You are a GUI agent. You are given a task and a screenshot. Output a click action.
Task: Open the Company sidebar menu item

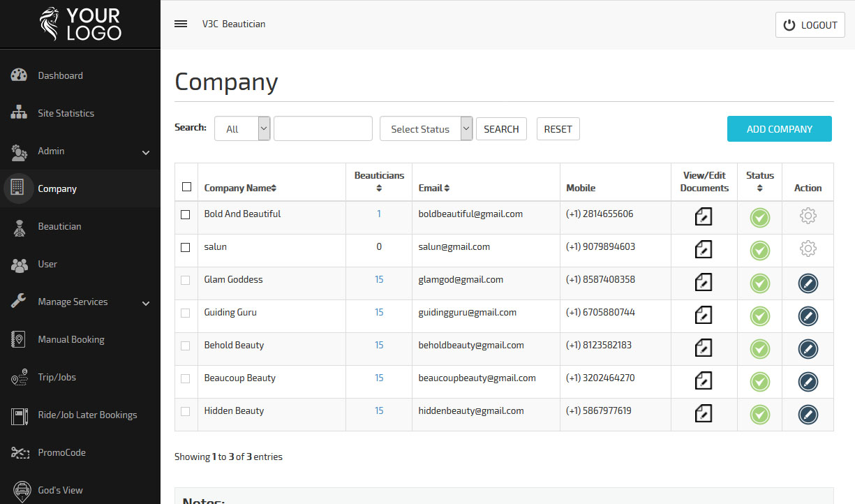(x=80, y=188)
